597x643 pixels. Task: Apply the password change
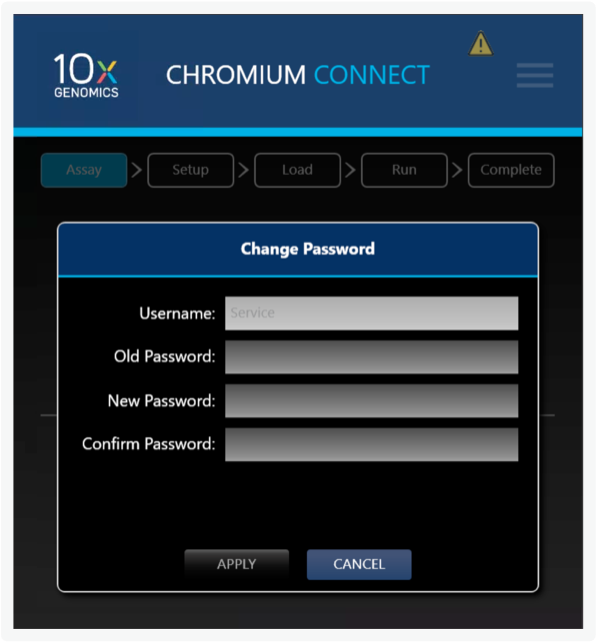coord(237,564)
